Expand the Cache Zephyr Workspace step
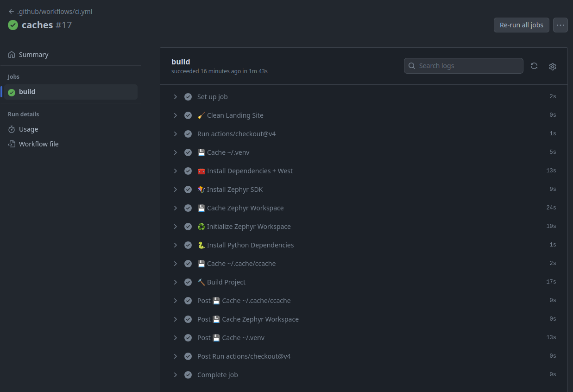This screenshot has height=392, width=573. coord(176,208)
